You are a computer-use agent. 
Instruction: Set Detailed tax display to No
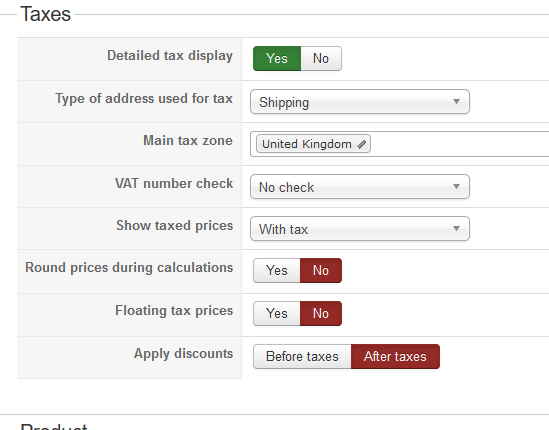(x=321, y=58)
